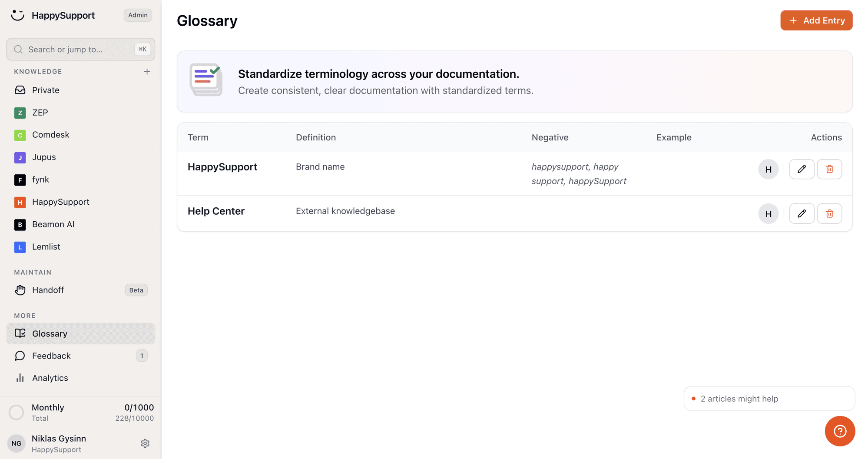
Task: Click the HappySupport term in the table
Action: tap(222, 167)
